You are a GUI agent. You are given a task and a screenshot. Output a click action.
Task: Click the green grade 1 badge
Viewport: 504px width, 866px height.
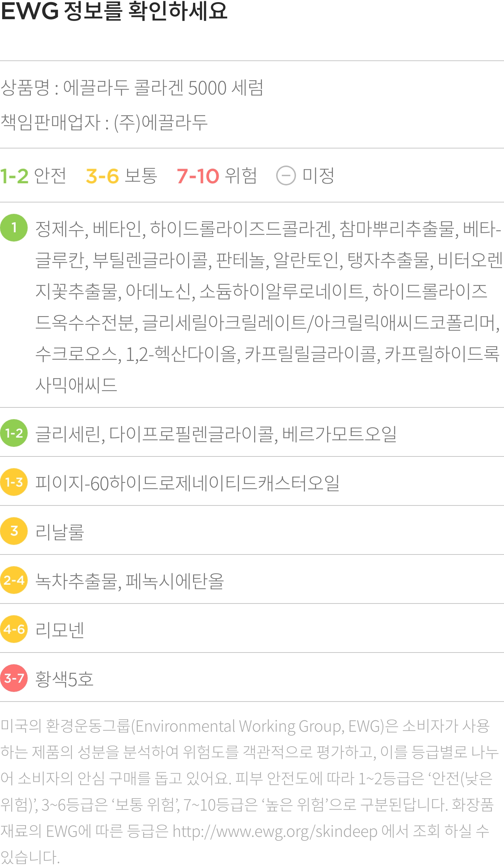(14, 228)
